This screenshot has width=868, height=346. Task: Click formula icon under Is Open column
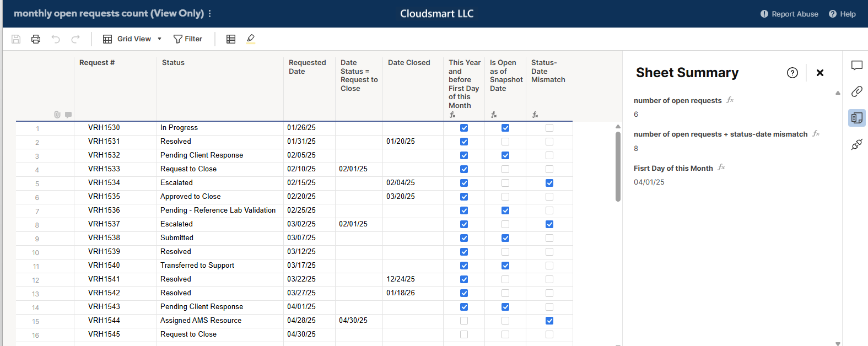pos(494,115)
